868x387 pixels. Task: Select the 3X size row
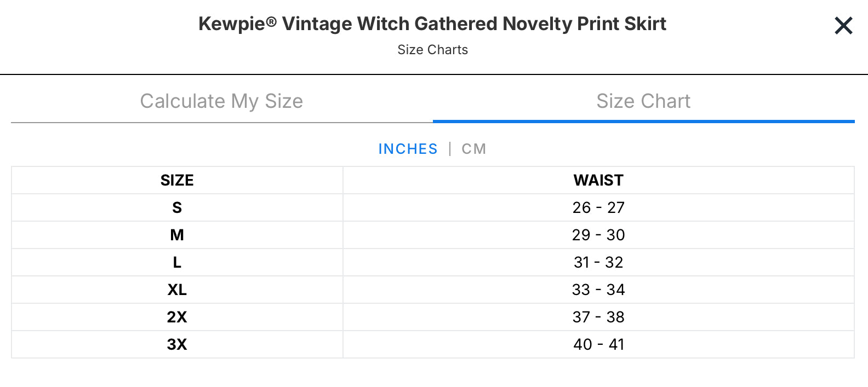click(433, 344)
